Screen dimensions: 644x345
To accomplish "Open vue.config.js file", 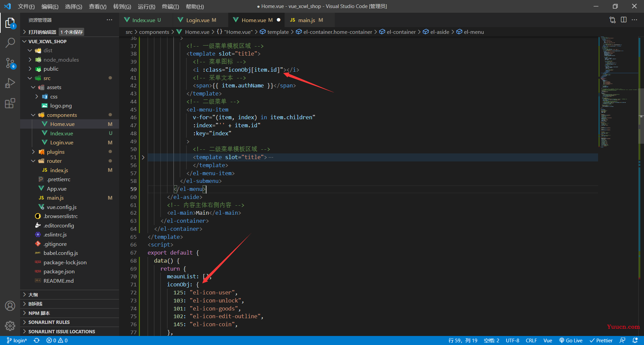I will (61, 207).
